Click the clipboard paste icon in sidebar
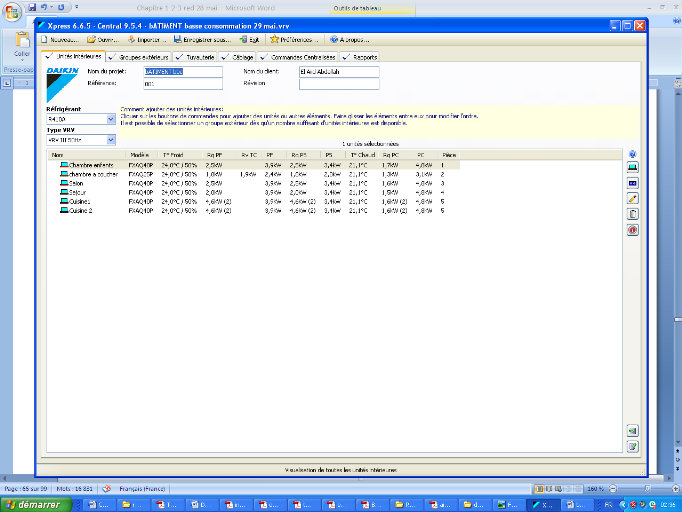682x512 pixels. pos(632,214)
